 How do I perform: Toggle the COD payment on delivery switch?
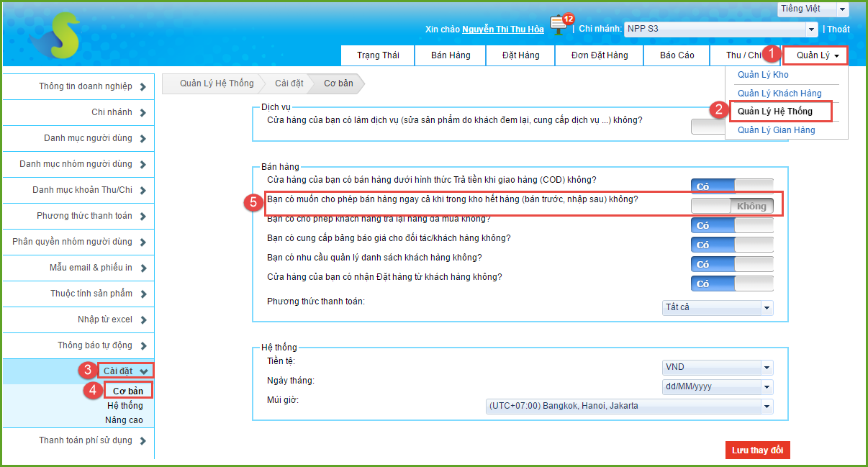pyautogui.click(x=732, y=186)
